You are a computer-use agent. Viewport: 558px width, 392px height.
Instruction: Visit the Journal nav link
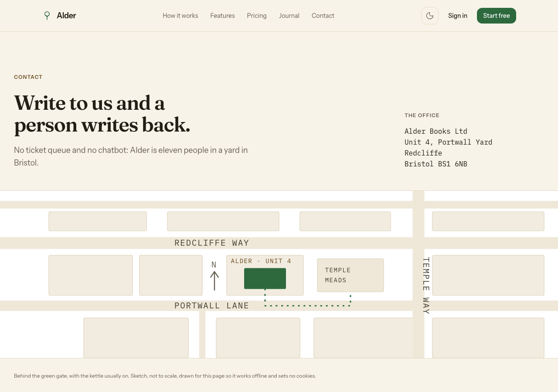pos(289,16)
